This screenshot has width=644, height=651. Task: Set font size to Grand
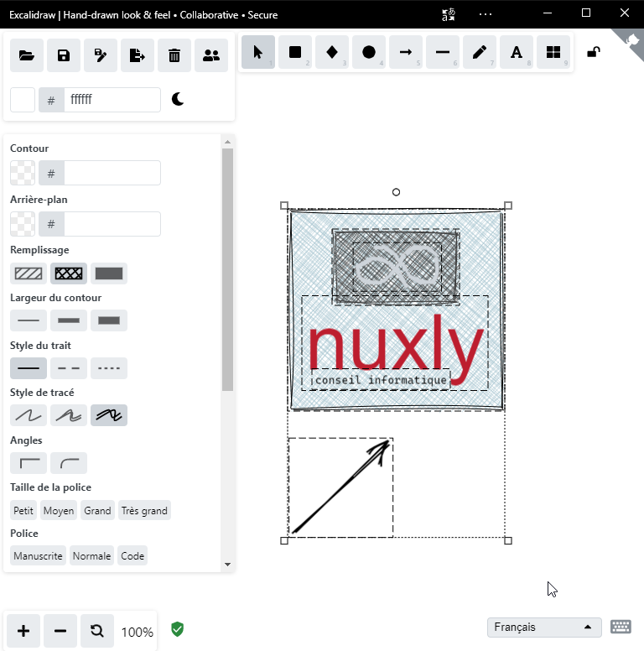(x=97, y=510)
